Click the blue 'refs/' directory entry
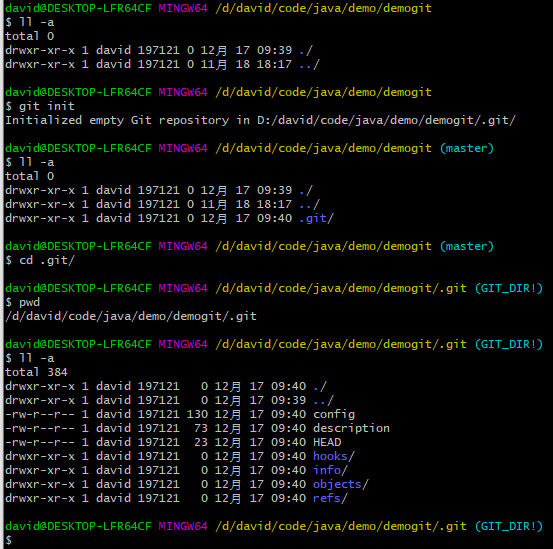553x549 pixels. click(x=330, y=498)
